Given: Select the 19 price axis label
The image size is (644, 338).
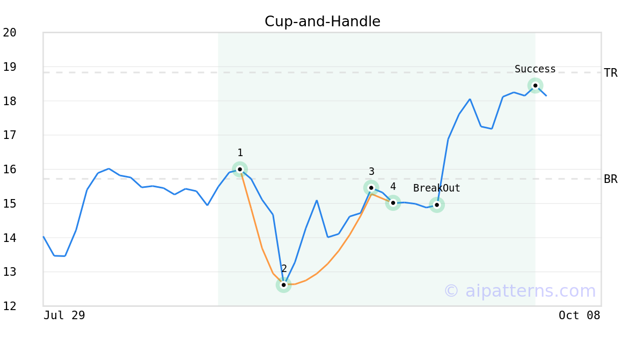Looking at the screenshot, I should coord(10,67).
